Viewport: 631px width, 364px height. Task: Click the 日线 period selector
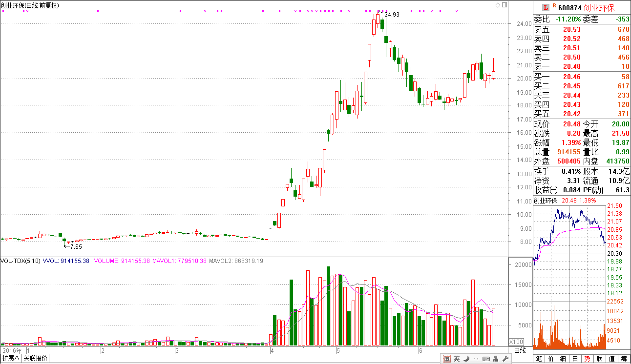click(521, 350)
